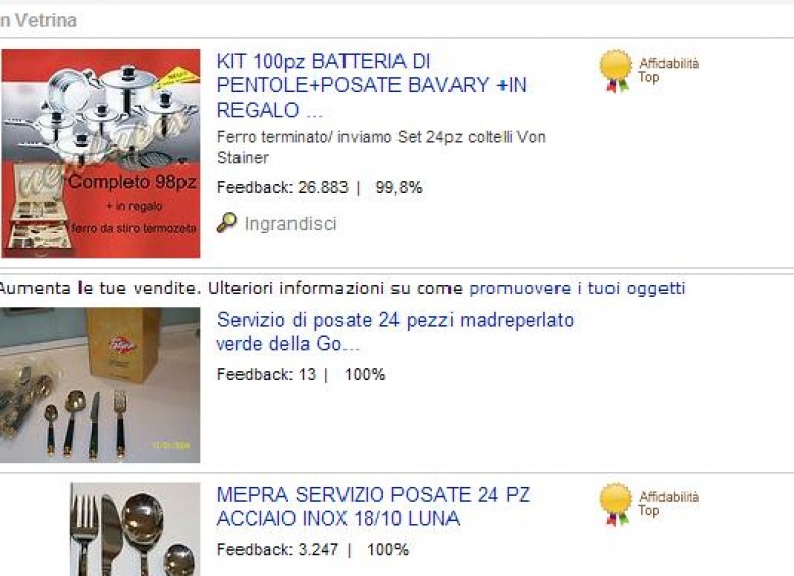This screenshot has height=576, width=794.
Task: Click the Feedback 26.883 score text
Action: pos(283,187)
